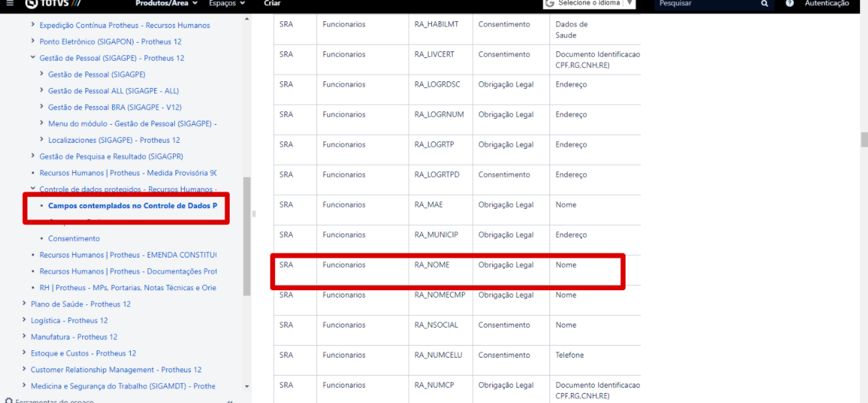The width and height of the screenshot is (868, 403).
Task: Click the Google translate G icon
Action: tap(550, 3)
